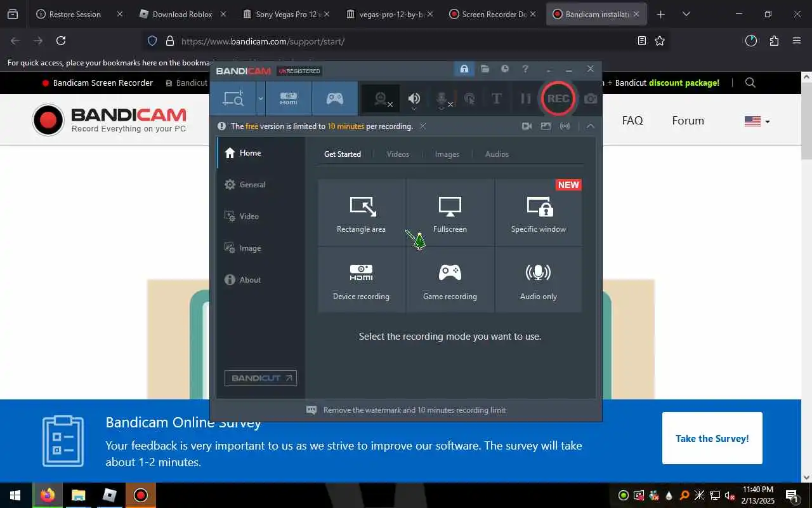This screenshot has width=812, height=508.
Task: Click the shield tracking protection icon
Action: click(x=152, y=41)
